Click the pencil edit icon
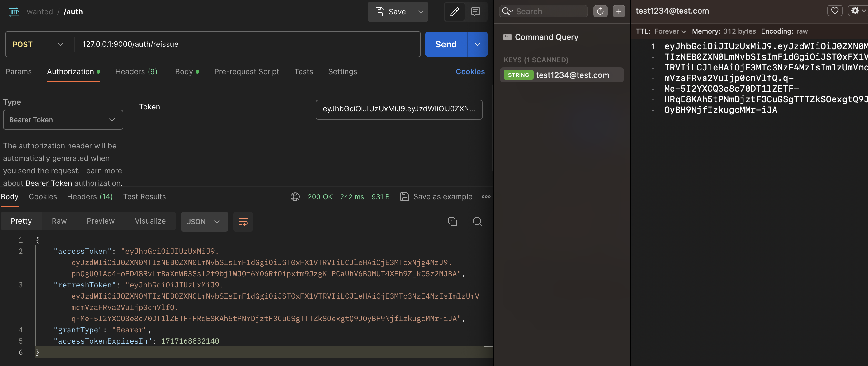 point(454,12)
